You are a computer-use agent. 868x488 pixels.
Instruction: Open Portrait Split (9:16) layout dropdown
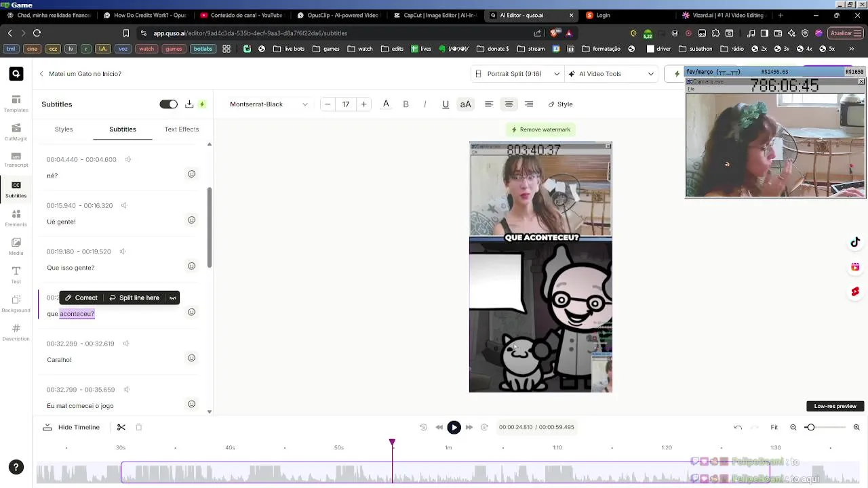click(x=517, y=74)
